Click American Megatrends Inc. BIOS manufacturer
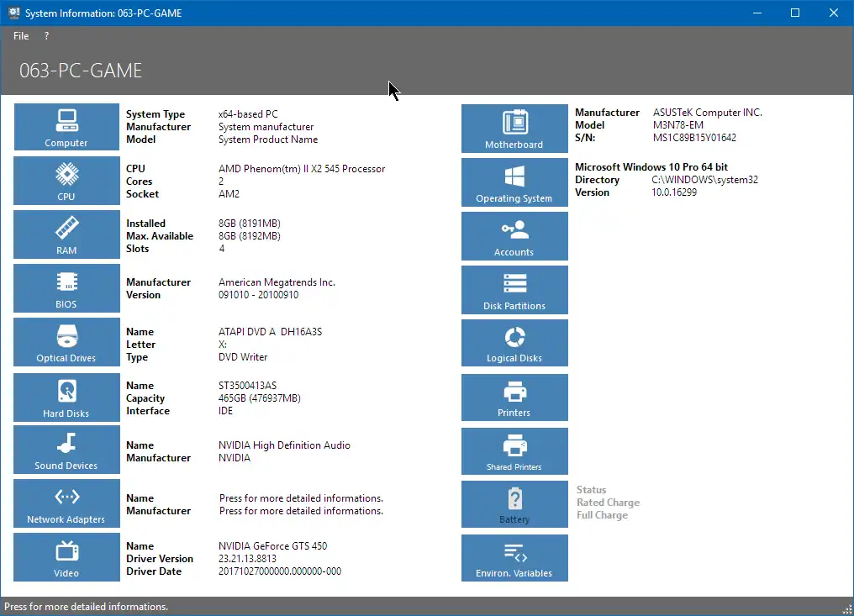This screenshot has height=616, width=854. [277, 282]
